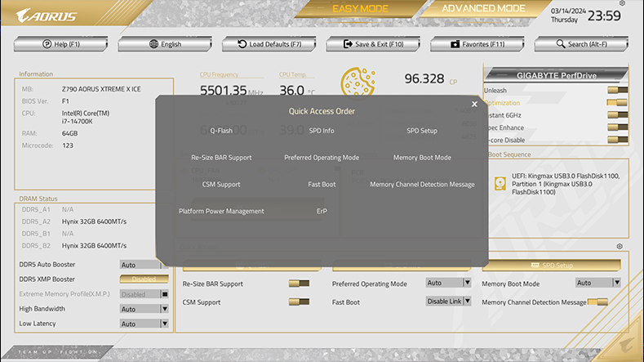Toggle the Spec Enhance switch

coord(617,127)
